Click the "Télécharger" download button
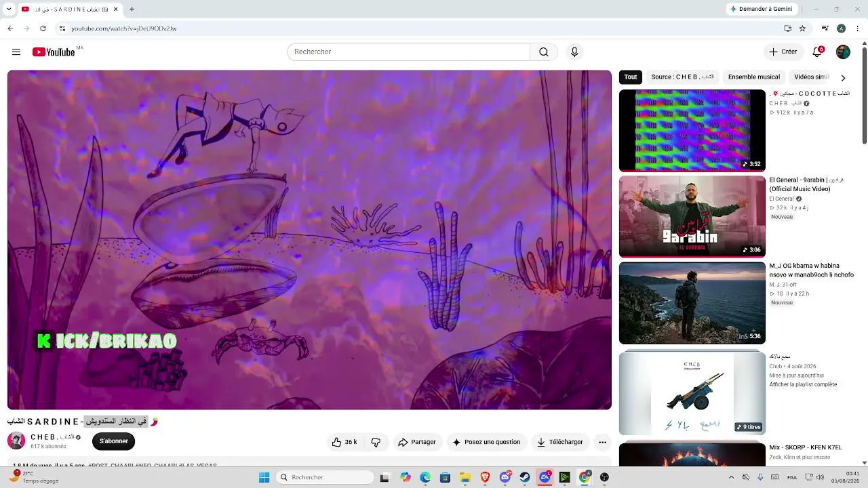 (x=559, y=442)
